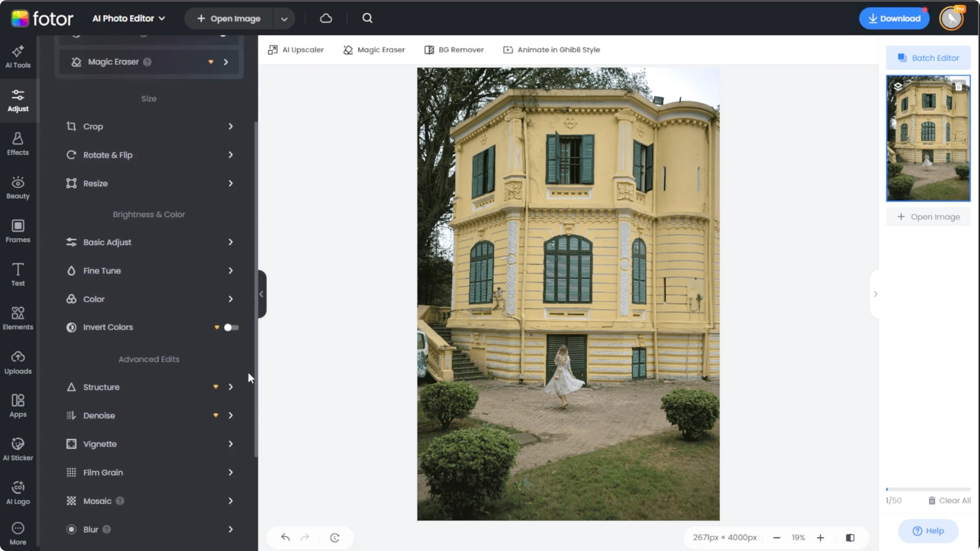Click the Clear All button

click(x=950, y=500)
